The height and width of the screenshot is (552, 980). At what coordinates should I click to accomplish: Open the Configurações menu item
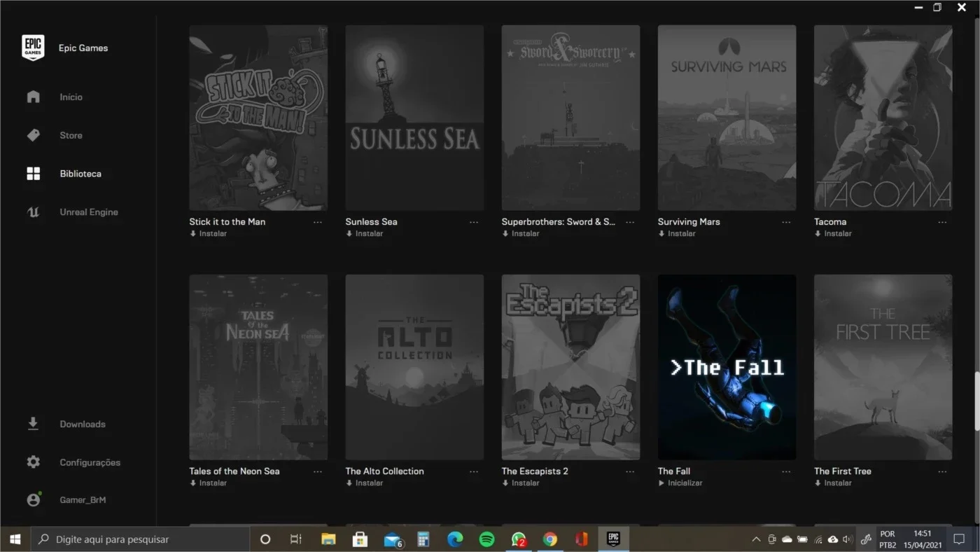[x=90, y=463]
